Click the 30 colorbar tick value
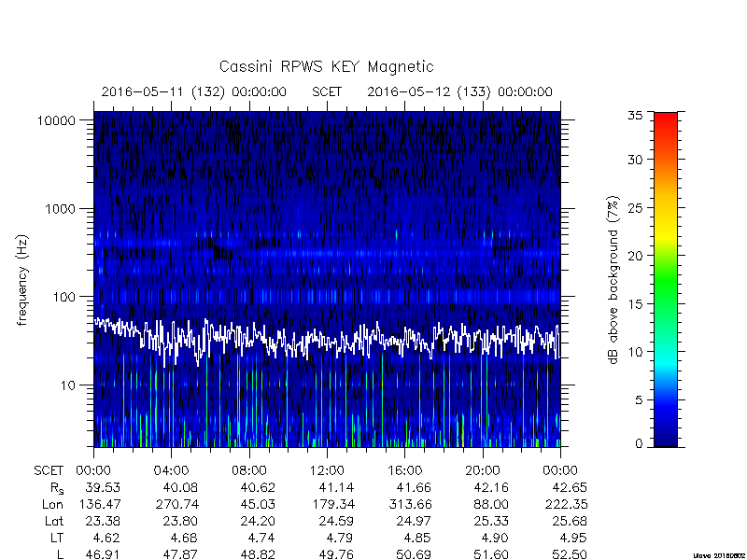The height and width of the screenshot is (560, 747). [635, 160]
